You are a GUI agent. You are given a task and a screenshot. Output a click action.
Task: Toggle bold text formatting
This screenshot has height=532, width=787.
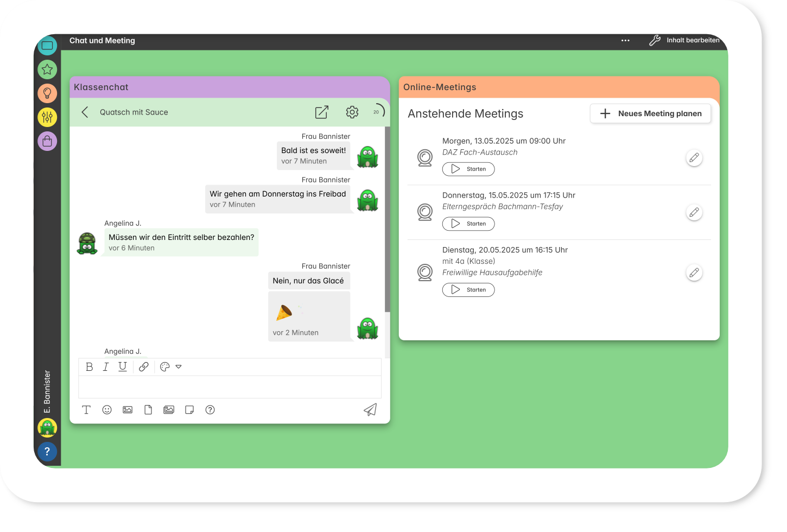tap(90, 367)
